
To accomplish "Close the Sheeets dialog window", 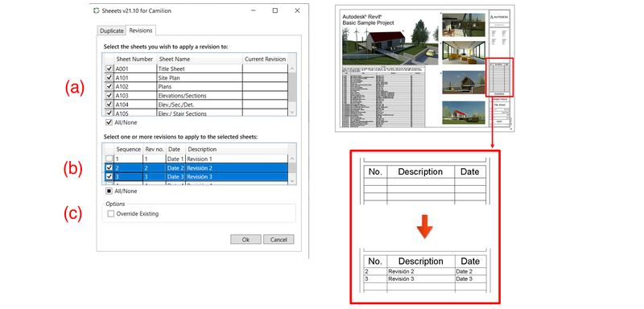I will [x=297, y=10].
